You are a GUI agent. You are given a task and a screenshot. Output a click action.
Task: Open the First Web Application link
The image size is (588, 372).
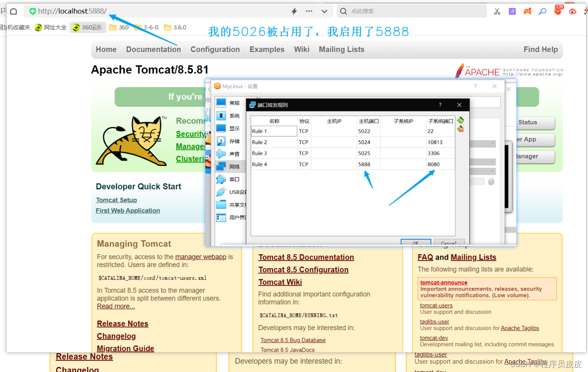pos(128,210)
